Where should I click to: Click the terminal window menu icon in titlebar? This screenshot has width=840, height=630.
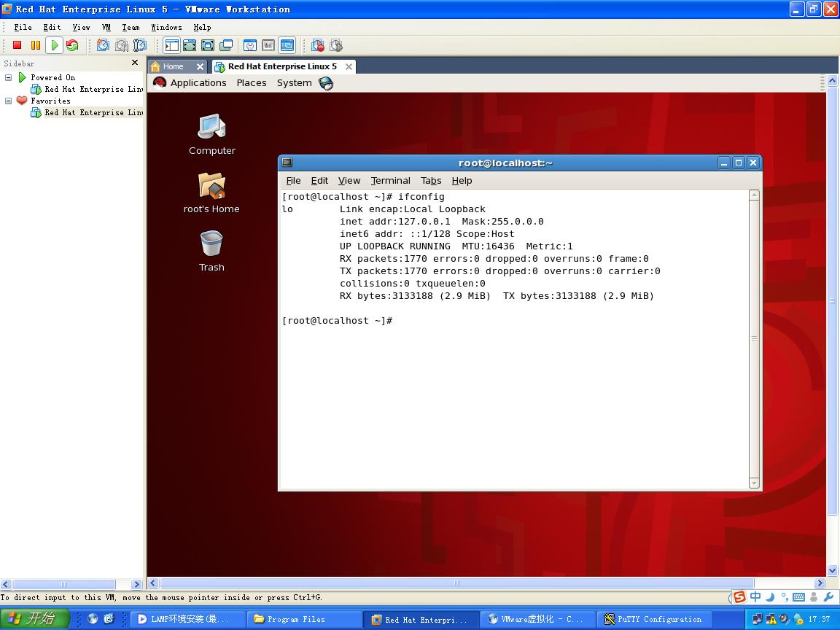click(287, 163)
